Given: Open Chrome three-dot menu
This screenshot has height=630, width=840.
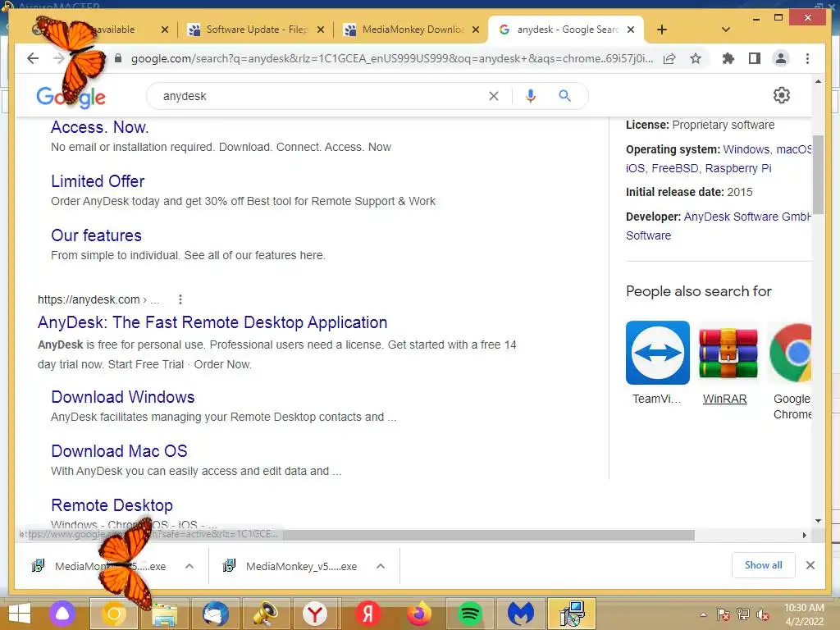Looking at the screenshot, I should click(x=807, y=58).
